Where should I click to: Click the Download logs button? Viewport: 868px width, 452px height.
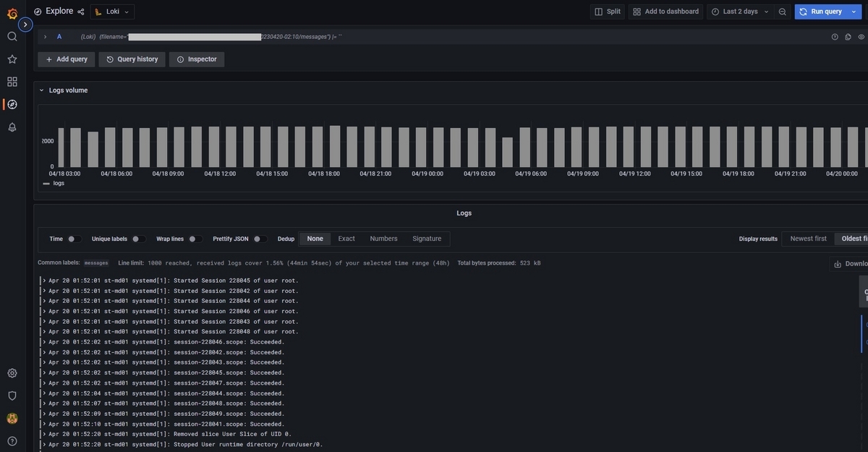[849, 264]
